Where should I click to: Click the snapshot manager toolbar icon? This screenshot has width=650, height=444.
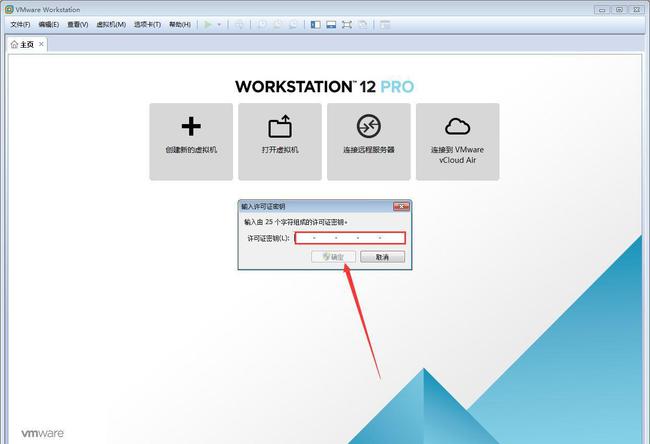coord(293,25)
